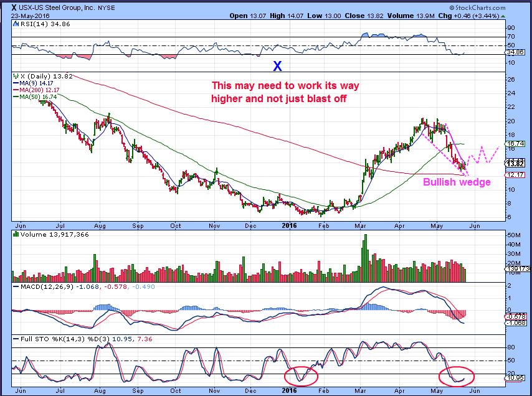Click the 'Volume 13,917,366' legend label

tap(54, 234)
